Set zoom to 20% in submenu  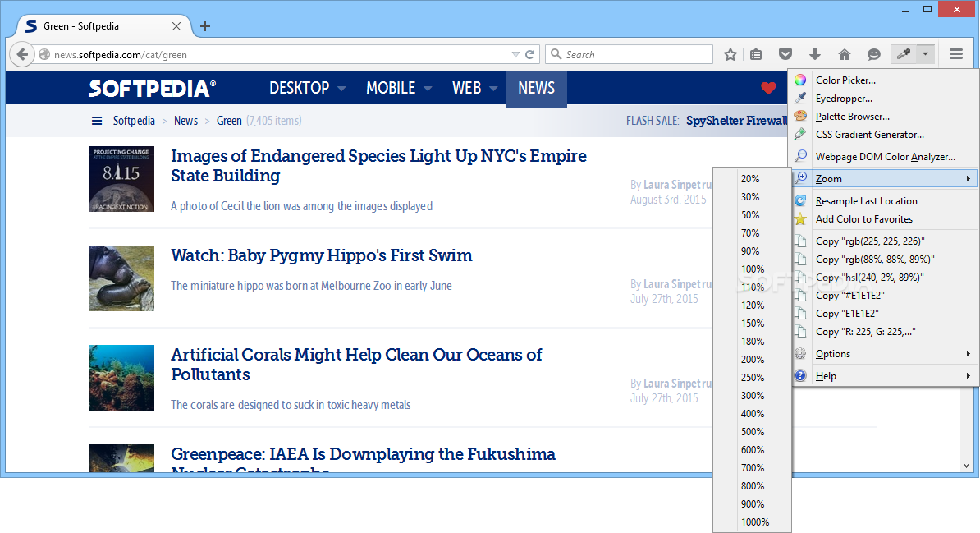click(752, 179)
